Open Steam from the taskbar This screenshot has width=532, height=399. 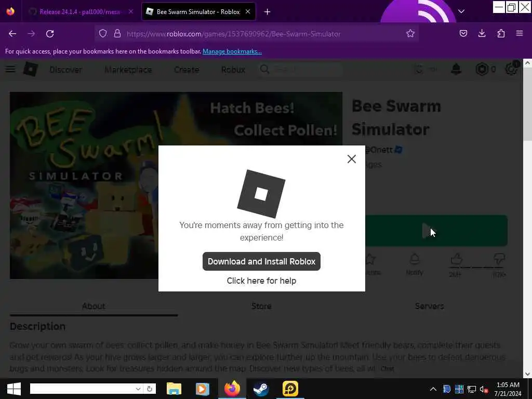pos(261,389)
